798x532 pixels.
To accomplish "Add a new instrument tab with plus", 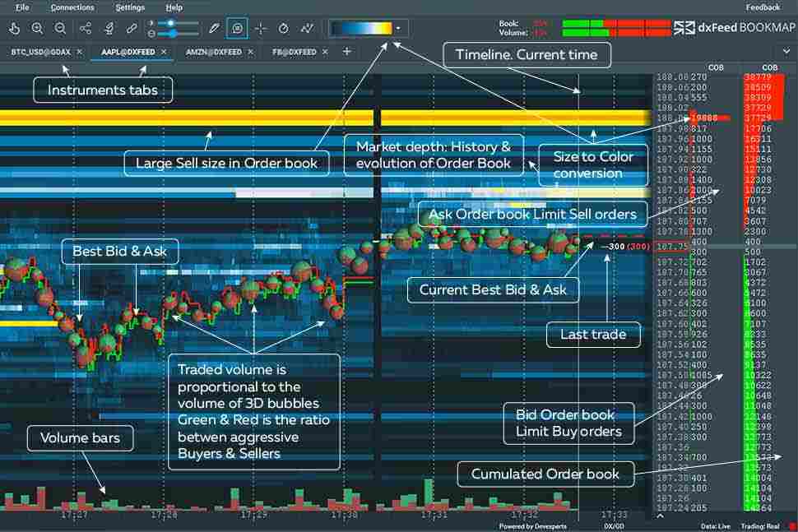I will [346, 52].
